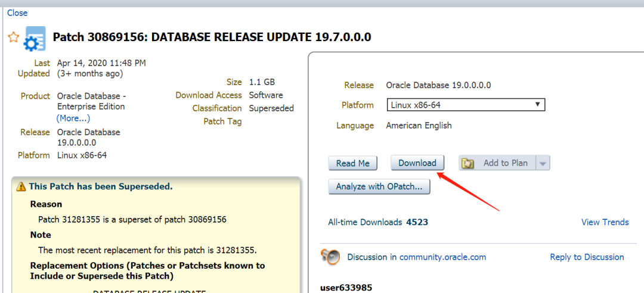Click the patch title heading text

coord(212,37)
